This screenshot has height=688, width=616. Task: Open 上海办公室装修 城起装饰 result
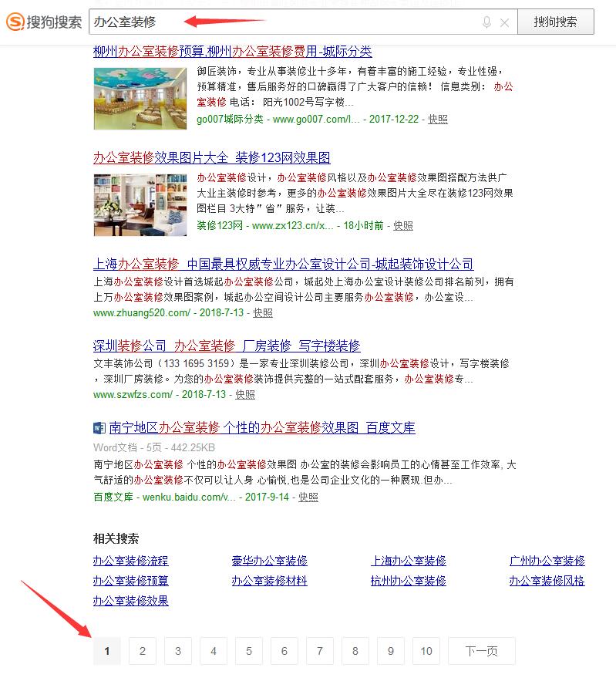point(283,264)
